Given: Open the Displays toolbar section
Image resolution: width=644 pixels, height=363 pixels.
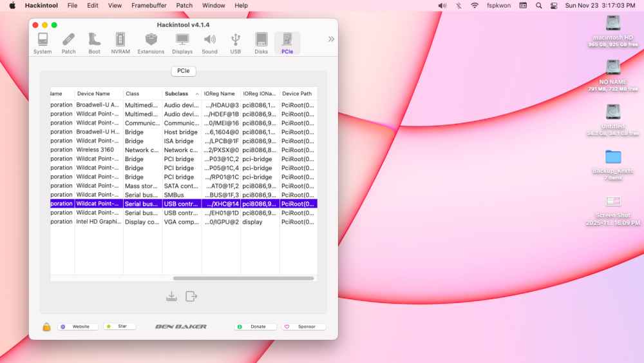Looking at the screenshot, I should (x=182, y=43).
